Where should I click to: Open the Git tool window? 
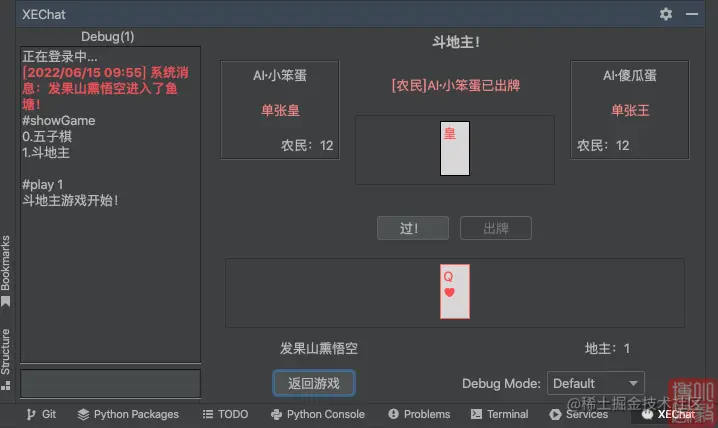(41, 414)
